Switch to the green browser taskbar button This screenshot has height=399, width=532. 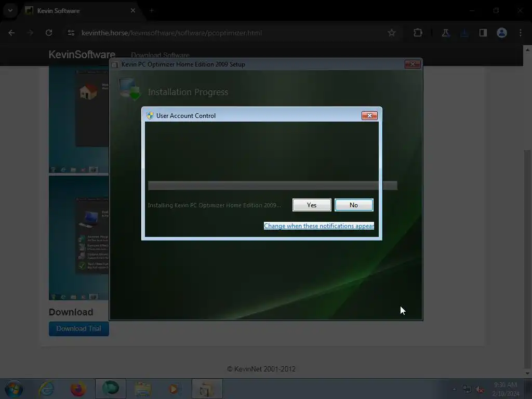pyautogui.click(x=111, y=389)
